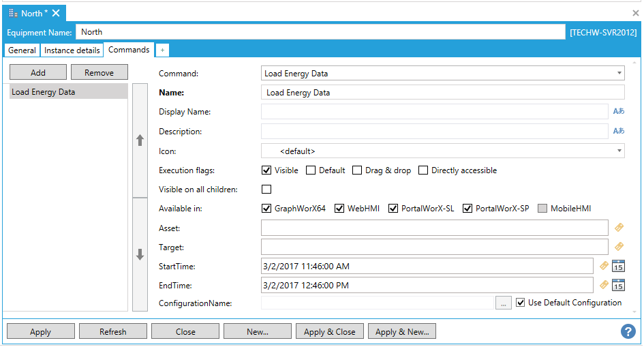
Task: Move command up with the up arrow
Action: [140, 140]
